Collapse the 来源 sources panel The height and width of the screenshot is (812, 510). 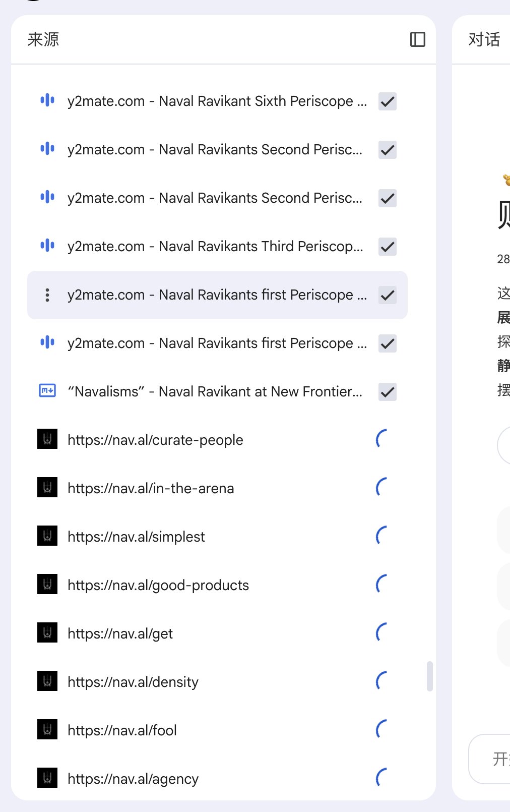(x=418, y=39)
